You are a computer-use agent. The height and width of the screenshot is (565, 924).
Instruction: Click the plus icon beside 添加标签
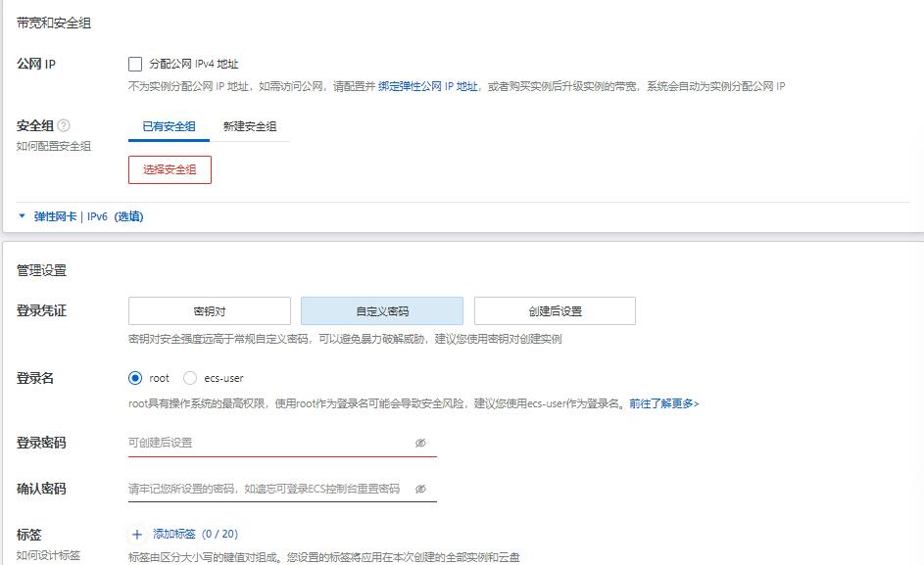coord(137,535)
